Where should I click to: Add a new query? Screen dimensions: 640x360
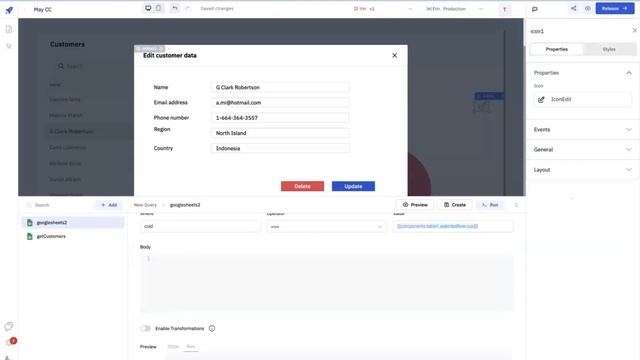coord(109,205)
